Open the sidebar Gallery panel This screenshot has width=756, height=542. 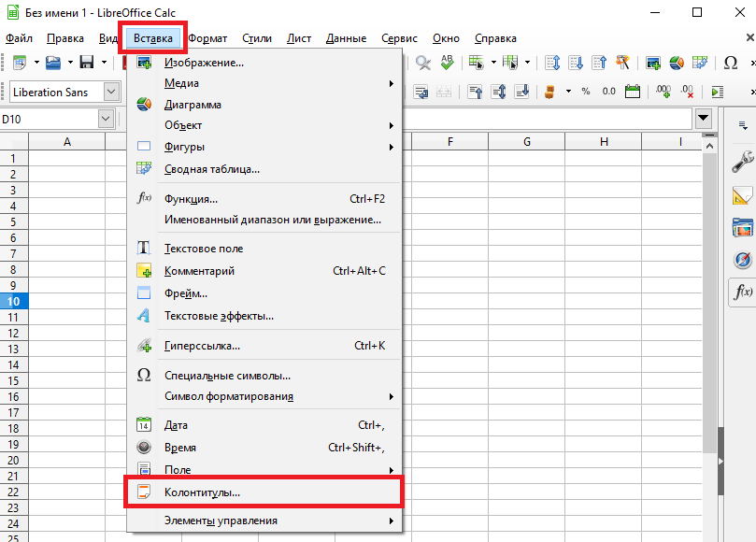click(743, 228)
